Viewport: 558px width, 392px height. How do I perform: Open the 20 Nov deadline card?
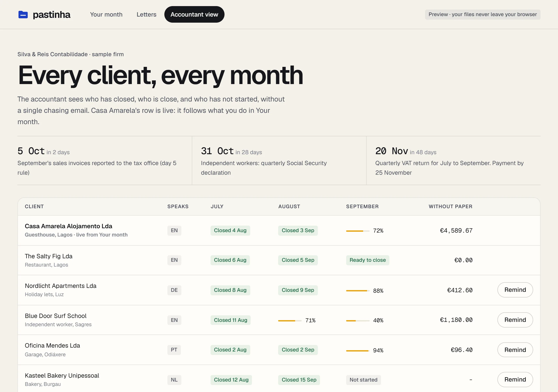click(x=454, y=161)
